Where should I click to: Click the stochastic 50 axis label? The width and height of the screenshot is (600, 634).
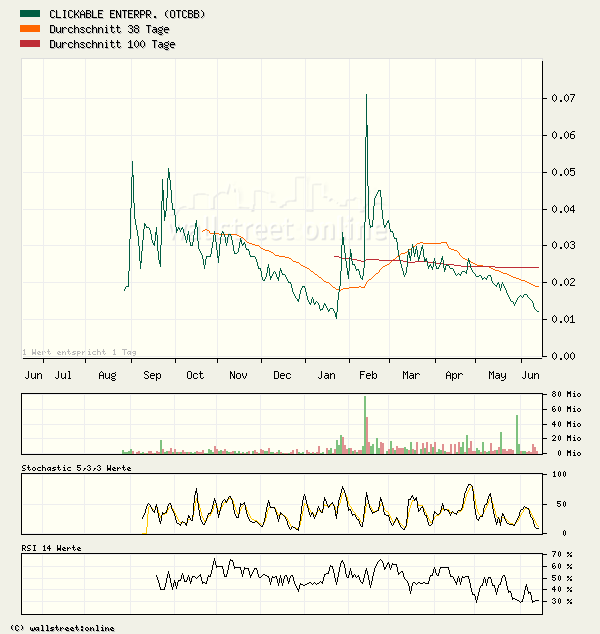tap(562, 504)
